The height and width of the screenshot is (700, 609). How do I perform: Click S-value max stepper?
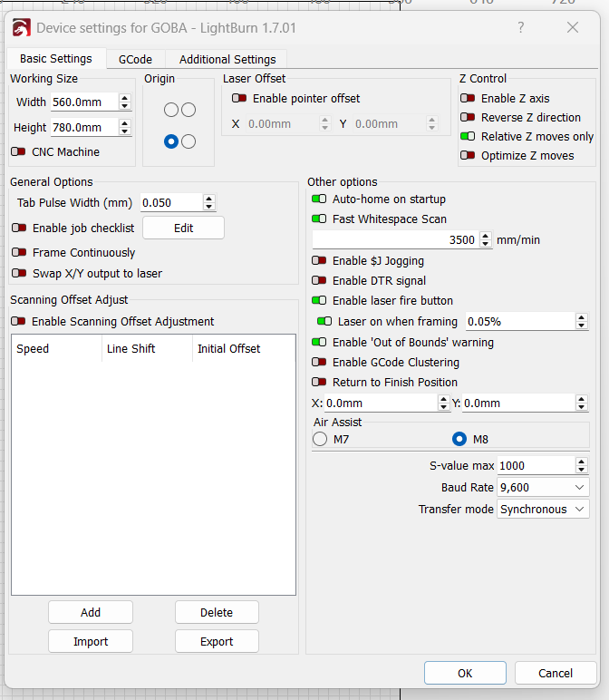pyautogui.click(x=581, y=466)
